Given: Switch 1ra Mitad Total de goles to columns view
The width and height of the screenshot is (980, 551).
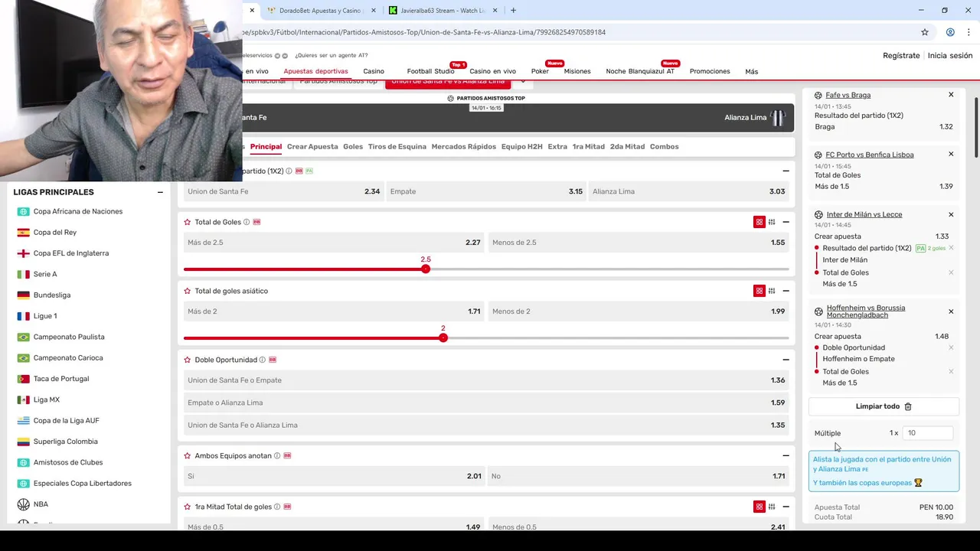Looking at the screenshot, I should tap(772, 507).
